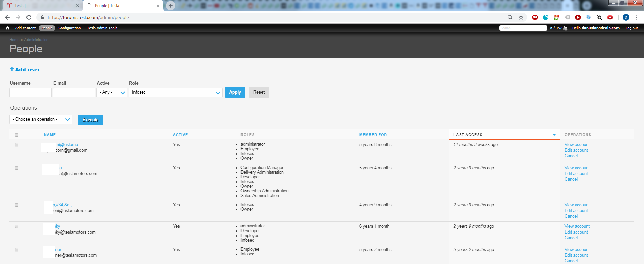Open the Add content menu
The image size is (644, 264).
pos(25,28)
